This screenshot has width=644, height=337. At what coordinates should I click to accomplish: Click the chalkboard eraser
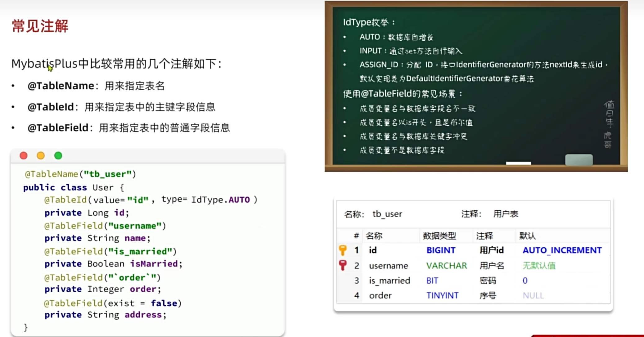(579, 160)
